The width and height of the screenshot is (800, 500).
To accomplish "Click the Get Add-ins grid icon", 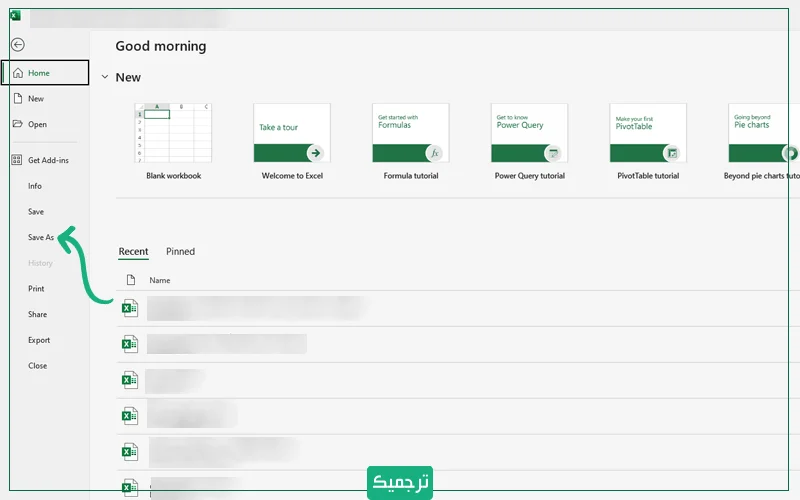I will 16,160.
